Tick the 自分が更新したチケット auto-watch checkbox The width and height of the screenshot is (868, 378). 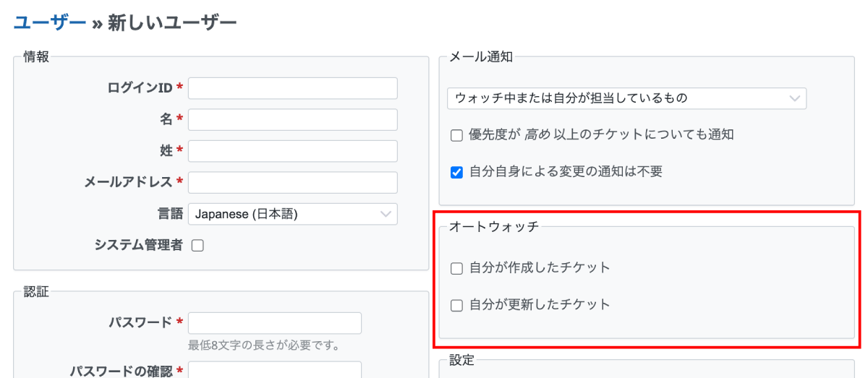point(456,306)
